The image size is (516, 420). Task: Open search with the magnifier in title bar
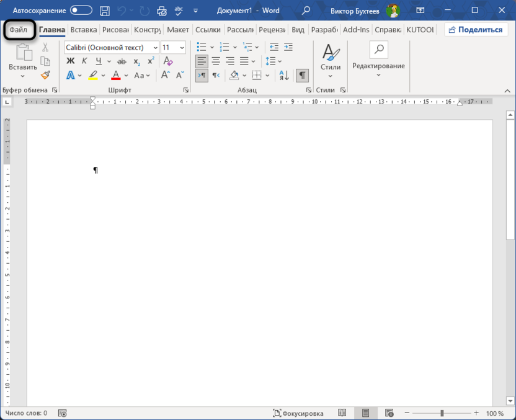pos(306,11)
